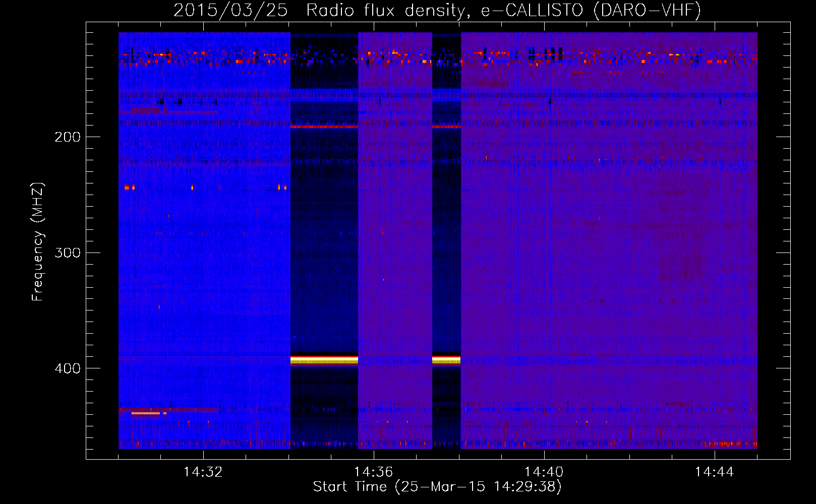This screenshot has height=504, width=816.
Task: Click the 14:40 time tick label
Action: [544, 472]
